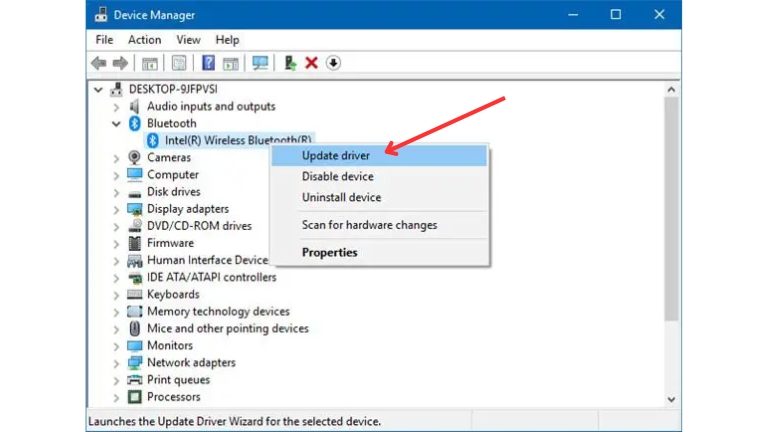
Task: Open the File menu
Action: click(104, 40)
